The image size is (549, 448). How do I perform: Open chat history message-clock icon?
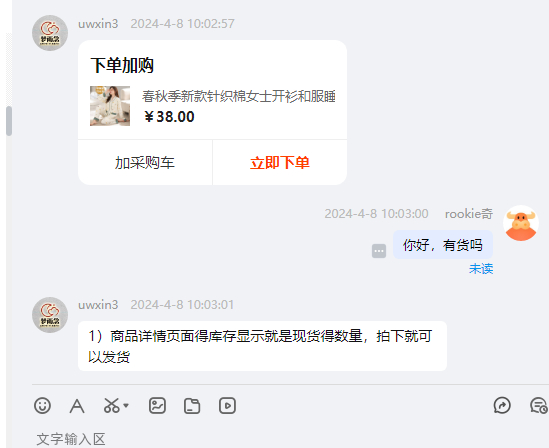click(538, 406)
